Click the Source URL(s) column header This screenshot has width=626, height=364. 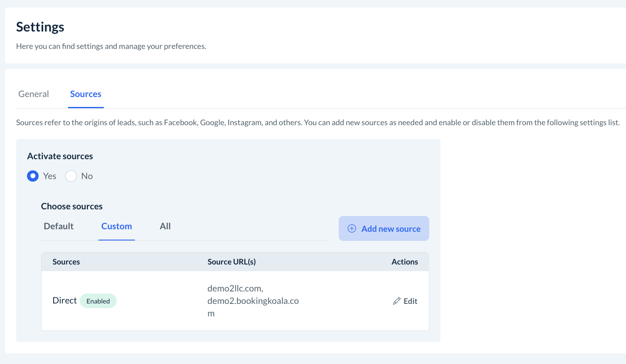(232, 262)
